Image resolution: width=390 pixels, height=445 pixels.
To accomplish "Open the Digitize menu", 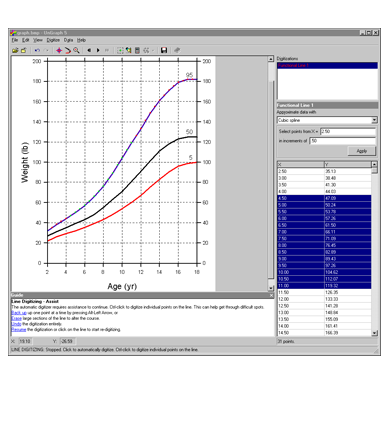I will click(53, 40).
